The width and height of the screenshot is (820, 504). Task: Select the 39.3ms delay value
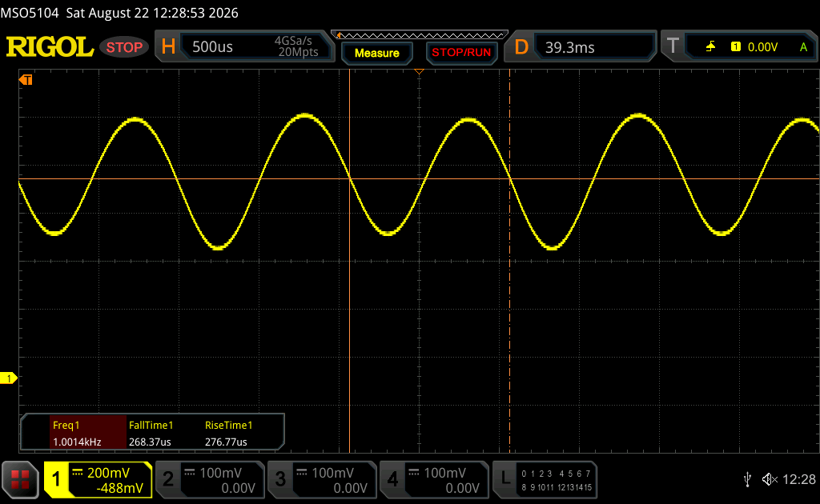570,47
